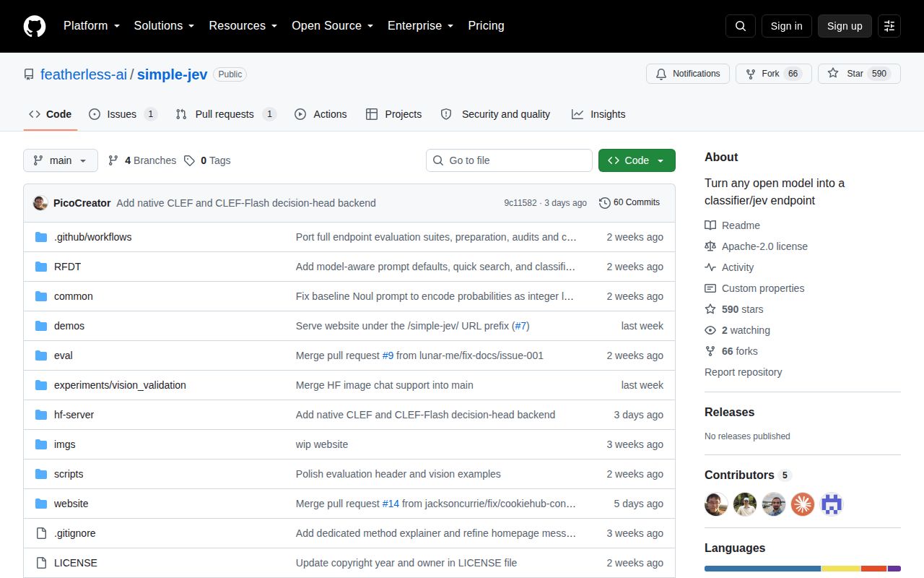Open the Pricing page
Viewport: 924px width, 578px height.
pos(486,26)
